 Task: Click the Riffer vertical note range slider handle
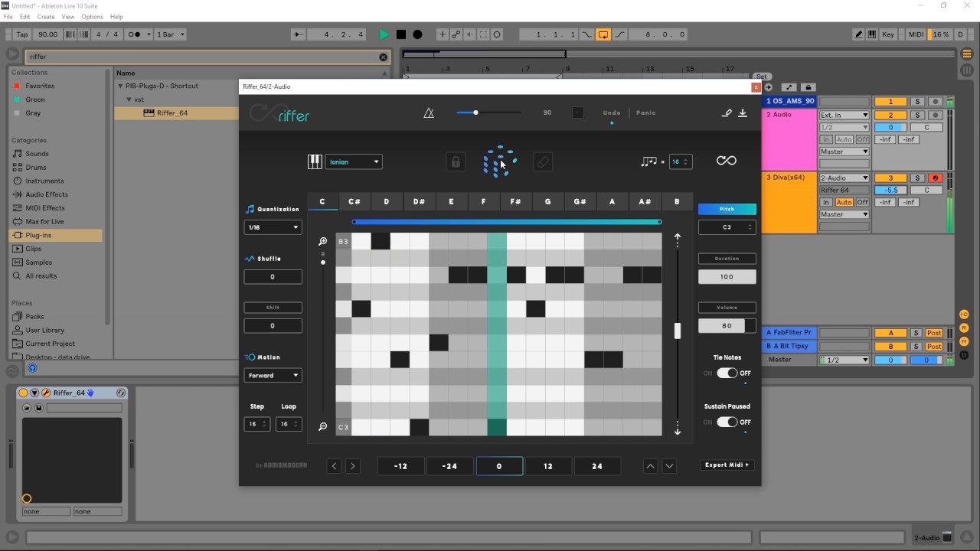click(677, 331)
